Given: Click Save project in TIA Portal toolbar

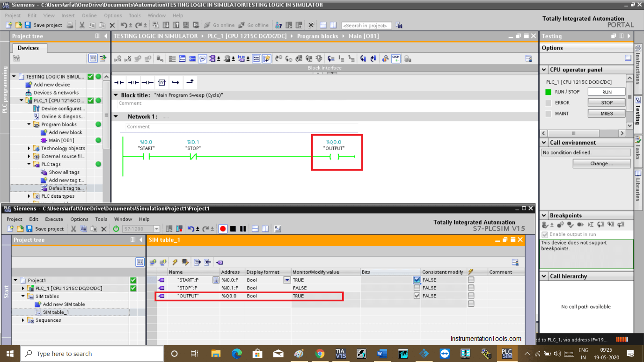Looking at the screenshot, I should click(x=43, y=25).
